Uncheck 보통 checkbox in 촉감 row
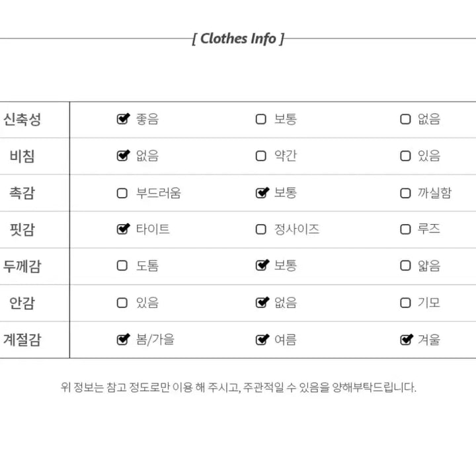 coord(262,192)
